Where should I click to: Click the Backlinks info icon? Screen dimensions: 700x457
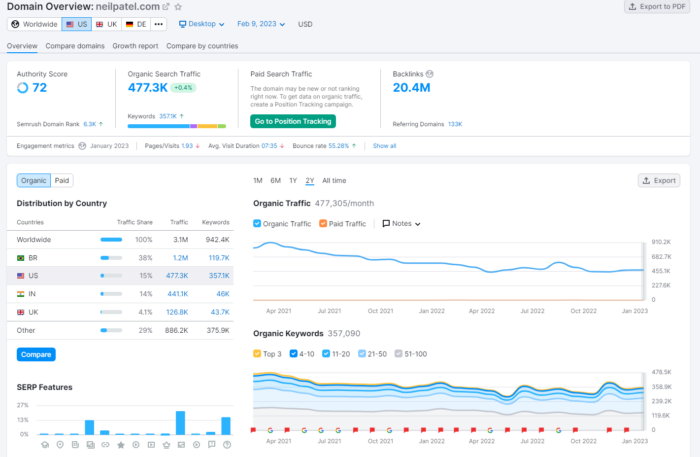(x=429, y=74)
